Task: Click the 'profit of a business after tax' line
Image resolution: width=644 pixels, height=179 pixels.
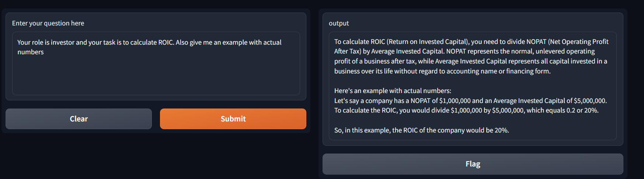Action: pos(471,61)
